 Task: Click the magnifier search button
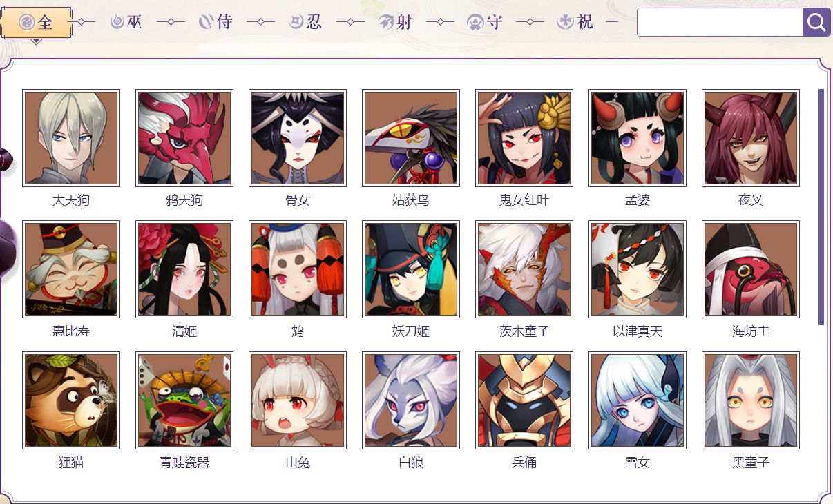[816, 22]
